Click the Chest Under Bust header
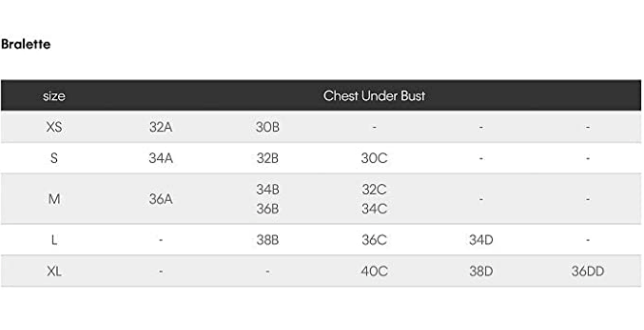The width and height of the screenshot is (644, 330). click(x=374, y=96)
